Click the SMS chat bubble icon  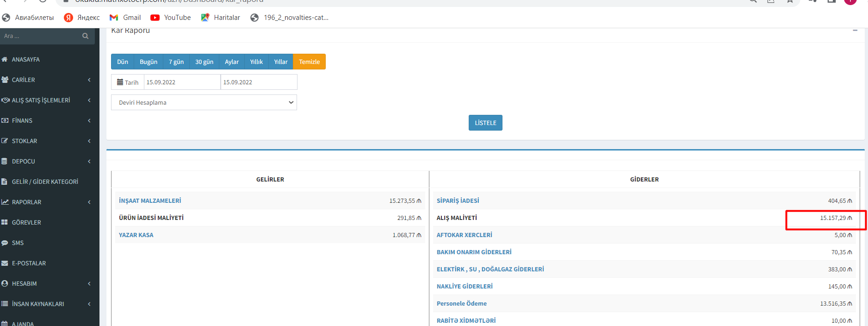click(x=5, y=243)
